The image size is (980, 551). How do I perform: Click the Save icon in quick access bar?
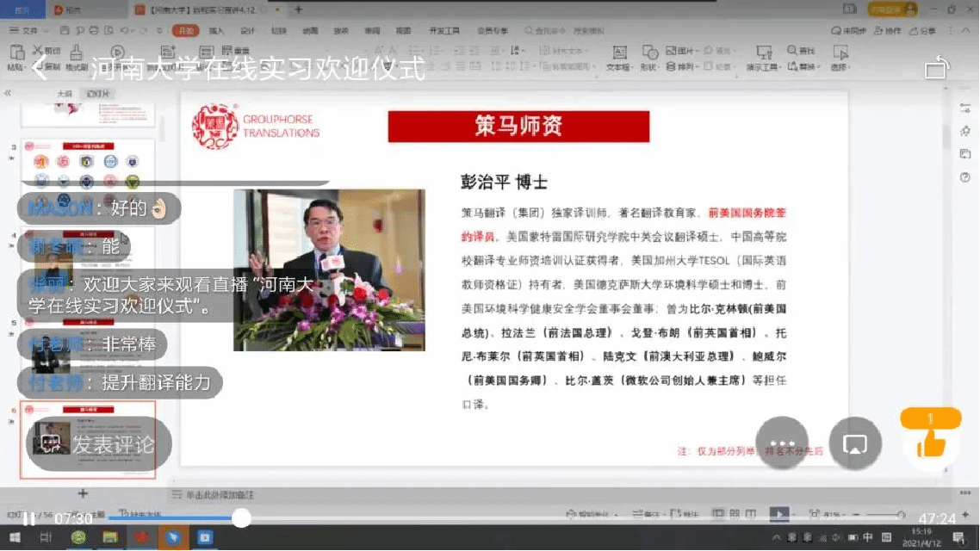pos(65,30)
